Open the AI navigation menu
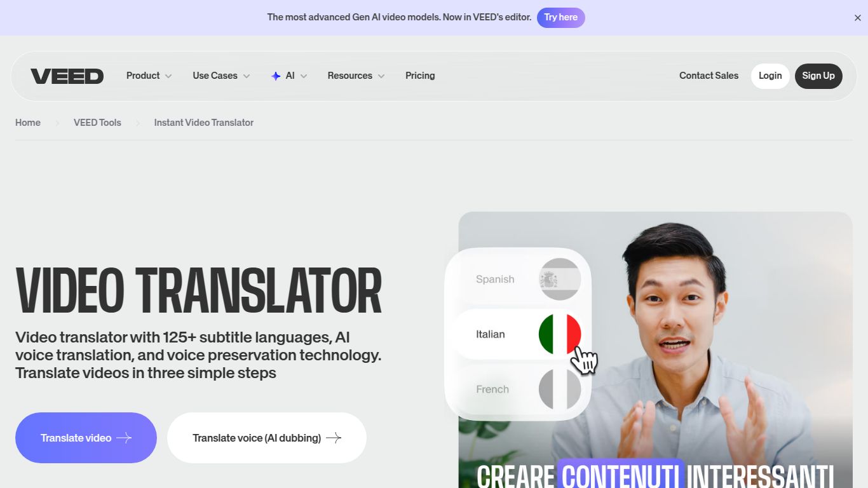This screenshot has height=488, width=868. 289,76
